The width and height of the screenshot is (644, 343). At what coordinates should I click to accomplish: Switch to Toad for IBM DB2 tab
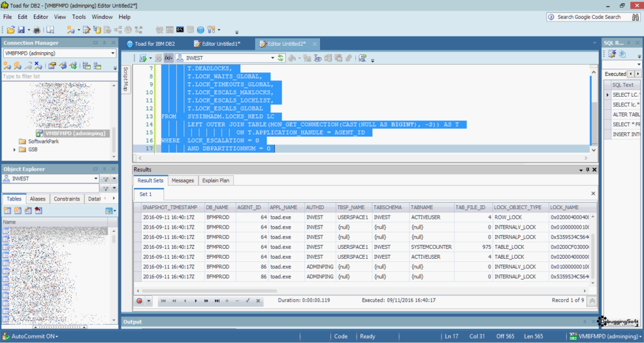151,44
